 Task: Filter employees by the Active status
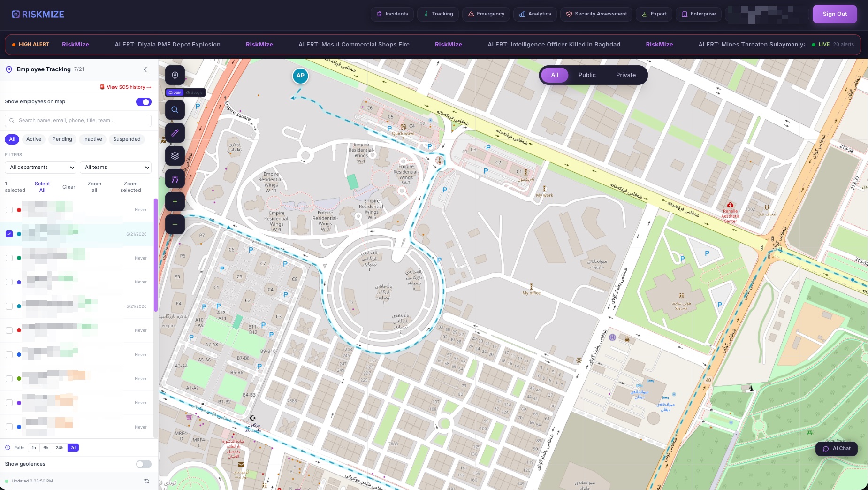(x=34, y=139)
